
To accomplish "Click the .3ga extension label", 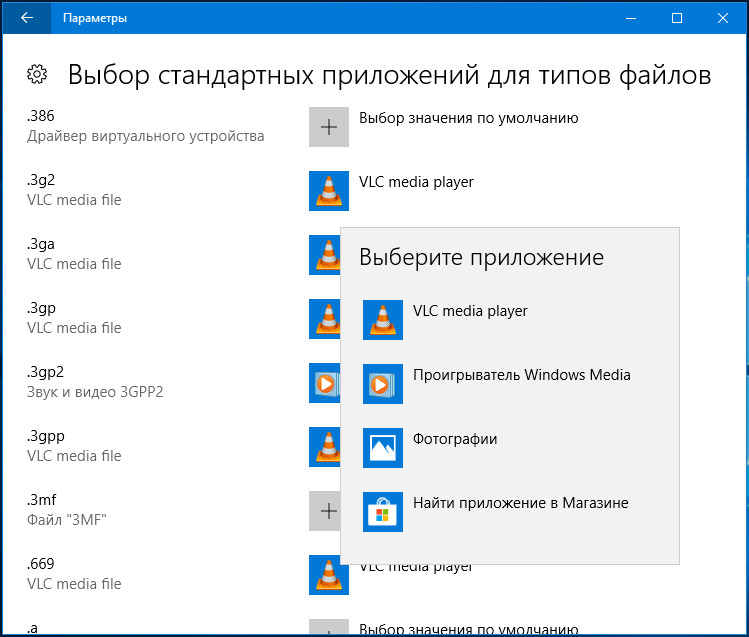I will tap(41, 244).
